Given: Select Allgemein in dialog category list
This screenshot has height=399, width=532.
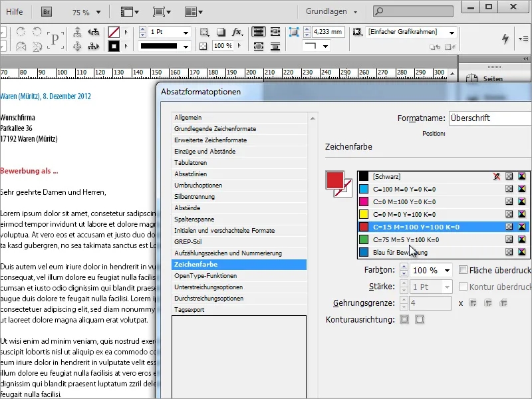Looking at the screenshot, I should [x=239, y=118].
